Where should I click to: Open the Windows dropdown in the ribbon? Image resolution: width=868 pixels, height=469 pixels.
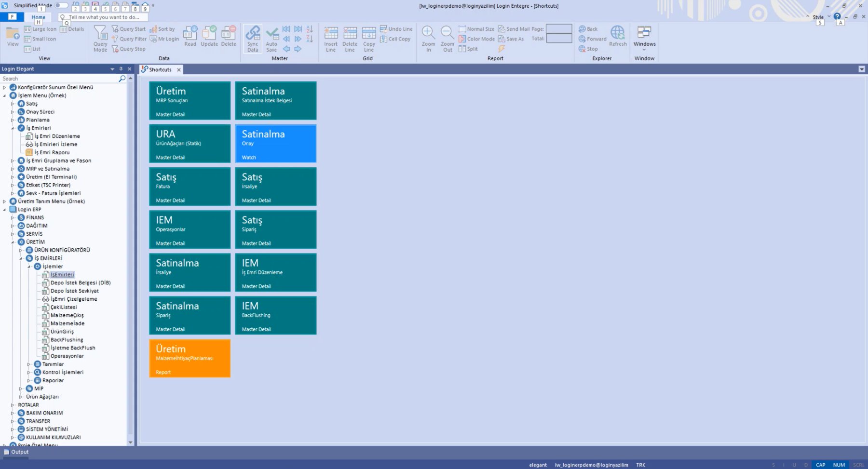644,39
